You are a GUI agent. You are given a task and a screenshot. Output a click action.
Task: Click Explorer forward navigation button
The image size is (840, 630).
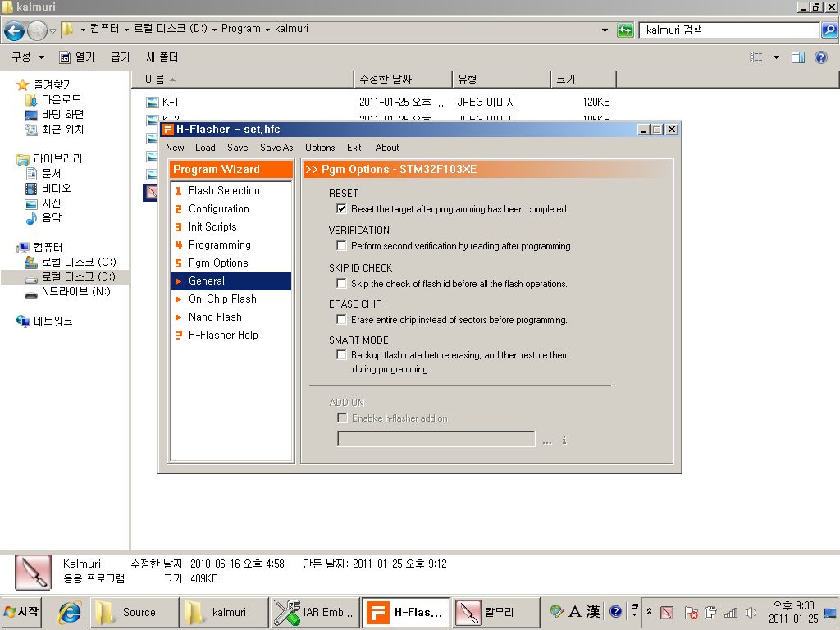pos(36,30)
